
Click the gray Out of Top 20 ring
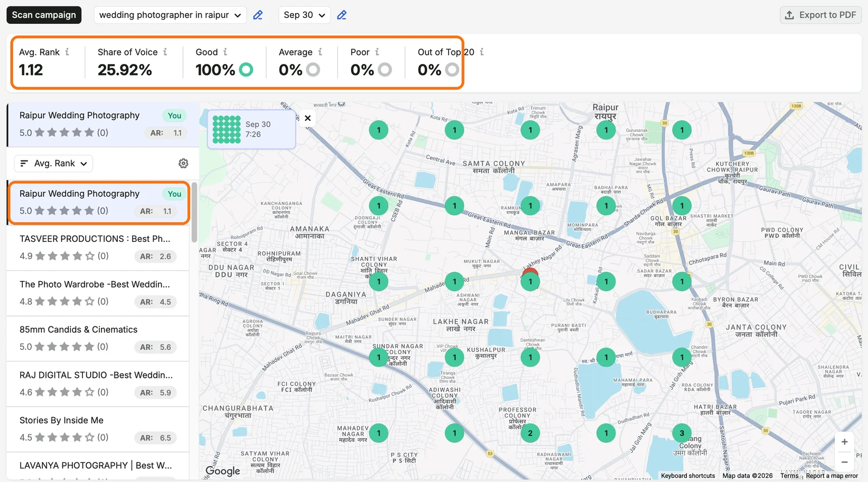click(452, 70)
